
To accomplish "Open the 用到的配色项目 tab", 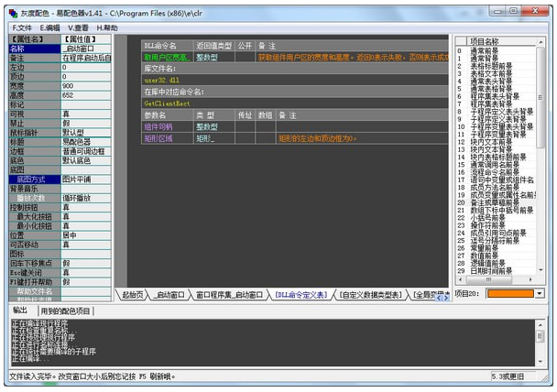I will pos(63,310).
